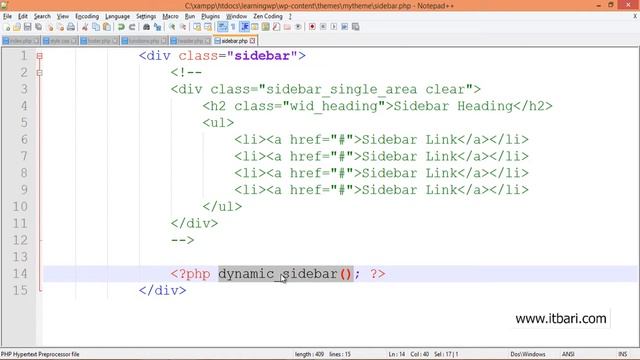Toggle the file monitoring eye icon
The width and height of the screenshot is (640, 360).
[298, 27]
